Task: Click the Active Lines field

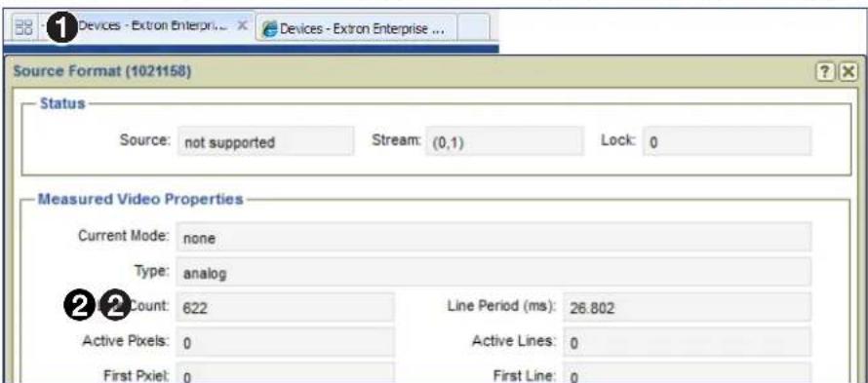Action: click(687, 342)
